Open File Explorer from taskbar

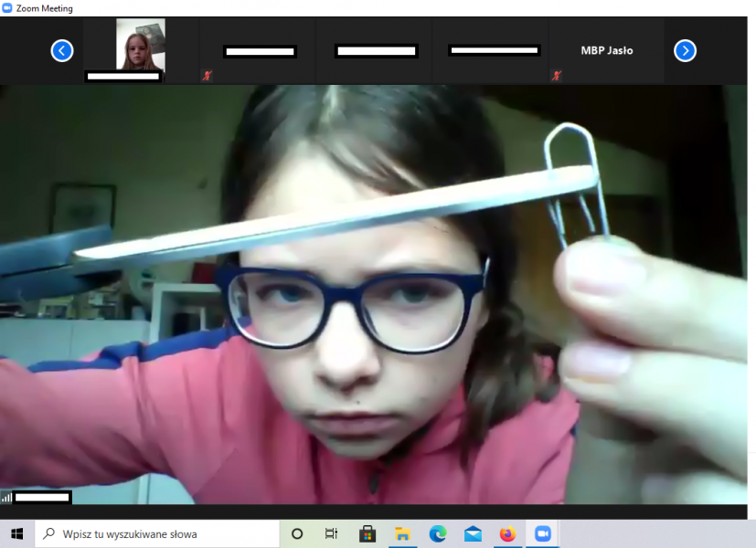[402, 534]
